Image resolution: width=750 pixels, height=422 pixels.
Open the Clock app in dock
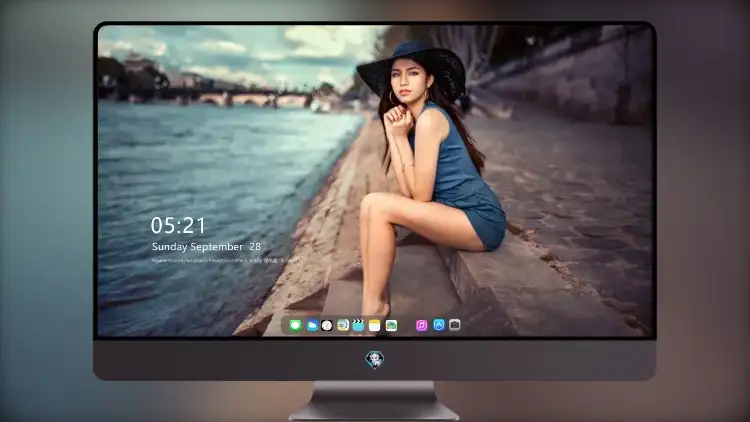[x=327, y=325]
